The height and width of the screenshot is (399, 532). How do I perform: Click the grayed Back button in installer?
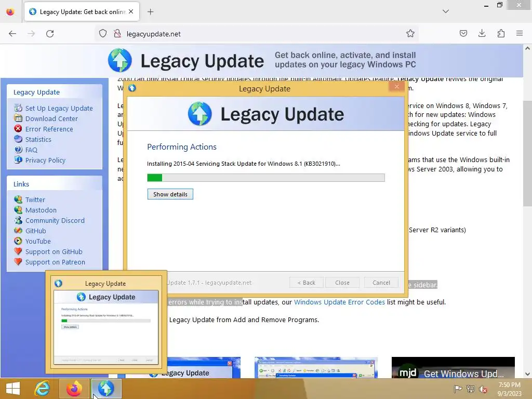coord(307,283)
